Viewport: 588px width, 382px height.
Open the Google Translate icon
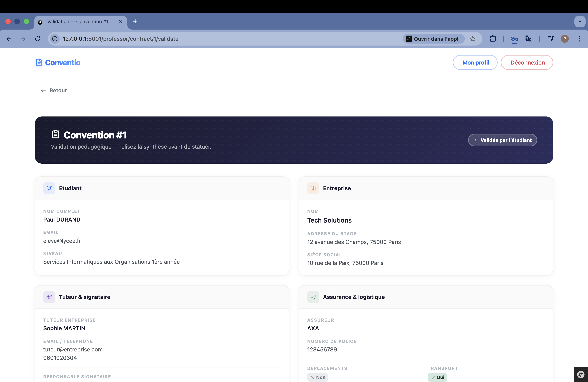(x=528, y=39)
